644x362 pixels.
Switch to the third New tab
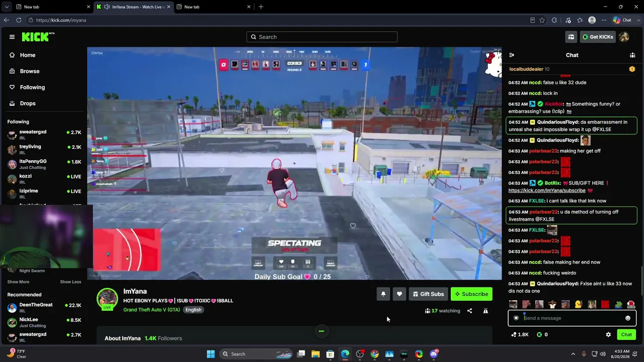[x=213, y=7]
